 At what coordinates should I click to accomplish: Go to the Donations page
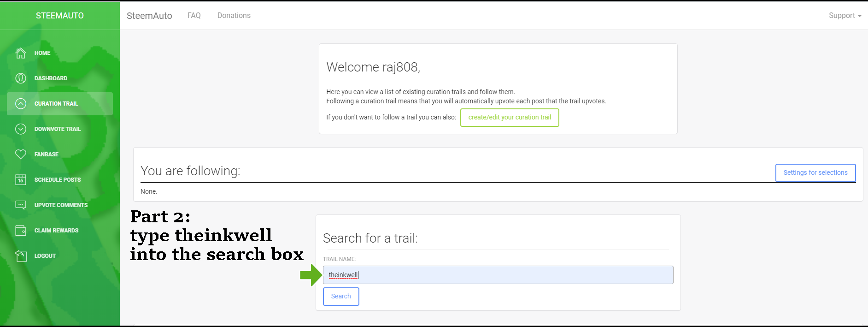234,16
